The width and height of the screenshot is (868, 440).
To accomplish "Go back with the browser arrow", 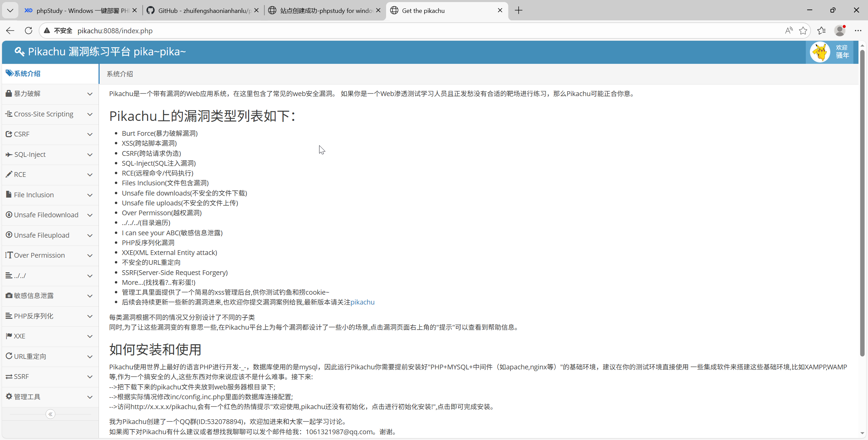I will 10,31.
